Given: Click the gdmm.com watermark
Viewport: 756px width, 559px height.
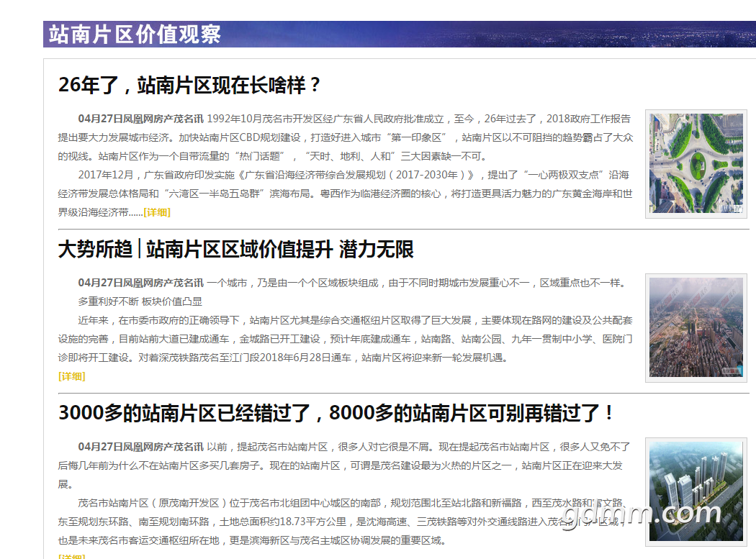Looking at the screenshot, I should (x=642, y=514).
